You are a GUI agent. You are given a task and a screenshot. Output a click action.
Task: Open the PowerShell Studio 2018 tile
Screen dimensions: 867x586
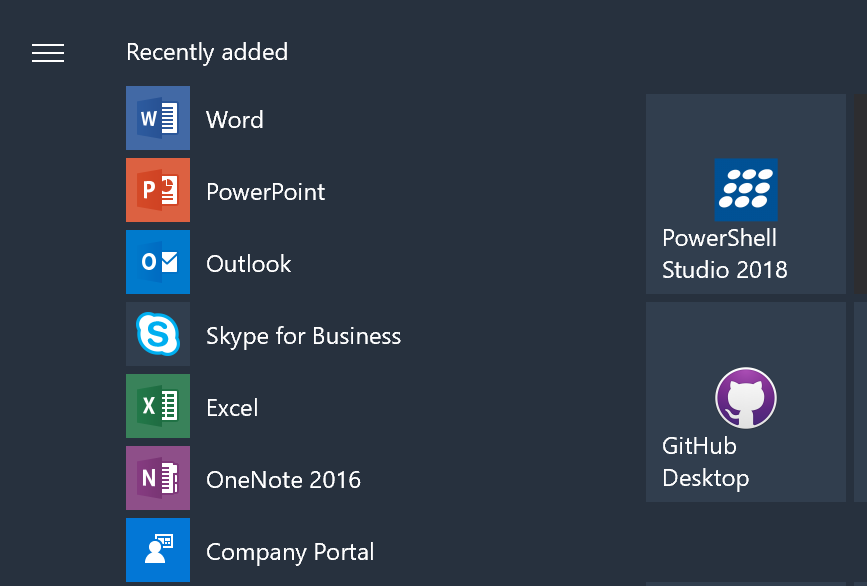(x=746, y=194)
